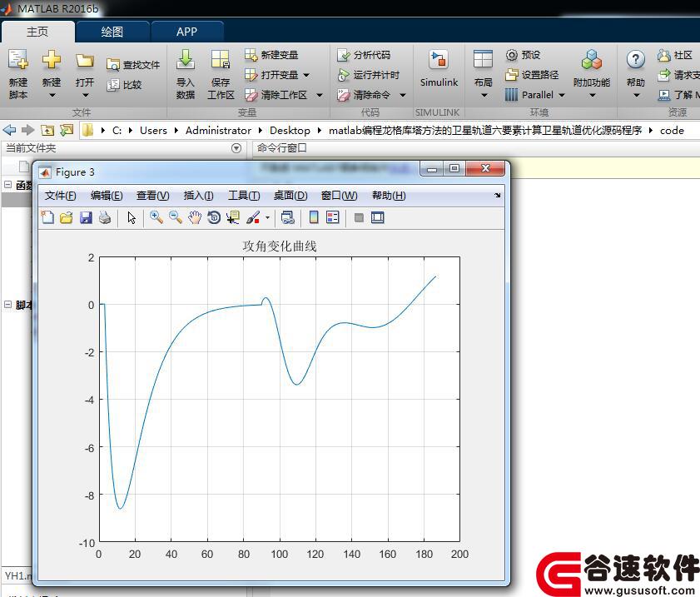Toggle the Data Cursor tool
700x597 pixels.
pos(233,217)
